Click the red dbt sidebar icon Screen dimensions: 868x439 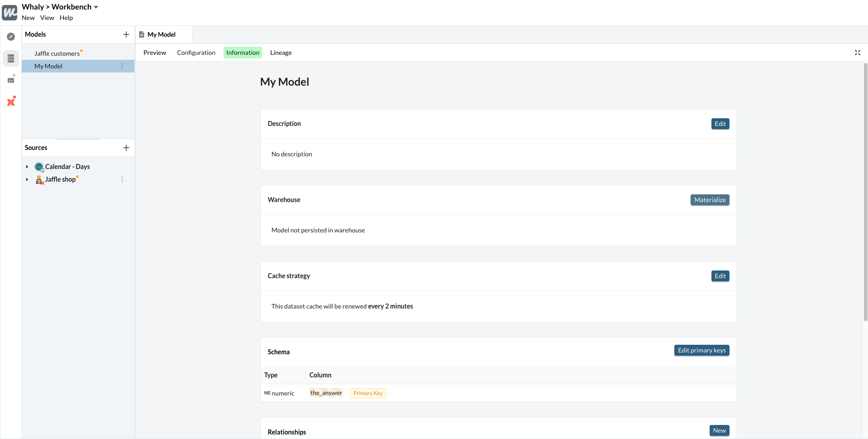11,102
